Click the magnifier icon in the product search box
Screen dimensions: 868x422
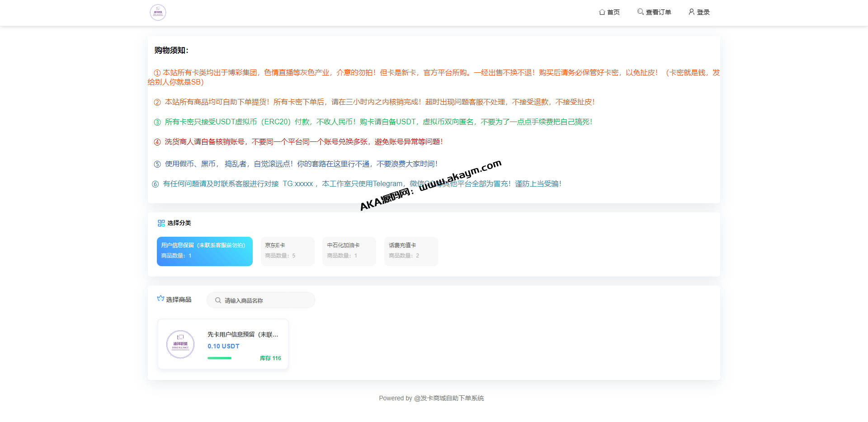pyautogui.click(x=218, y=300)
